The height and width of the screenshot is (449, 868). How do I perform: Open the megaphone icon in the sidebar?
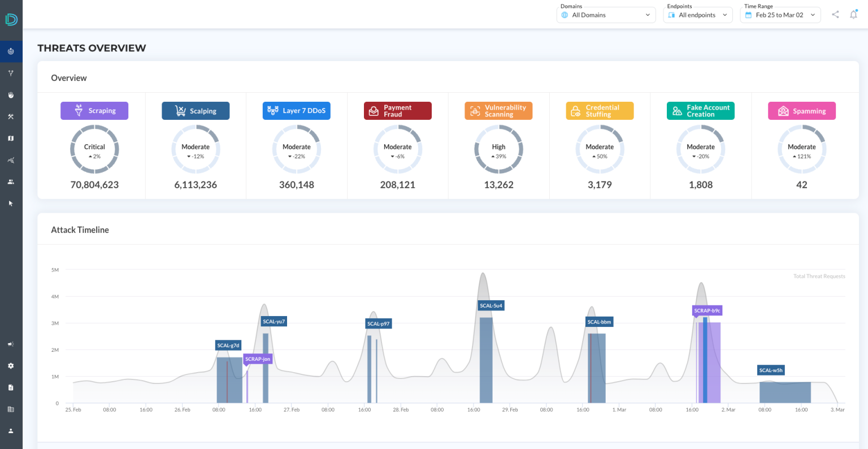11,344
